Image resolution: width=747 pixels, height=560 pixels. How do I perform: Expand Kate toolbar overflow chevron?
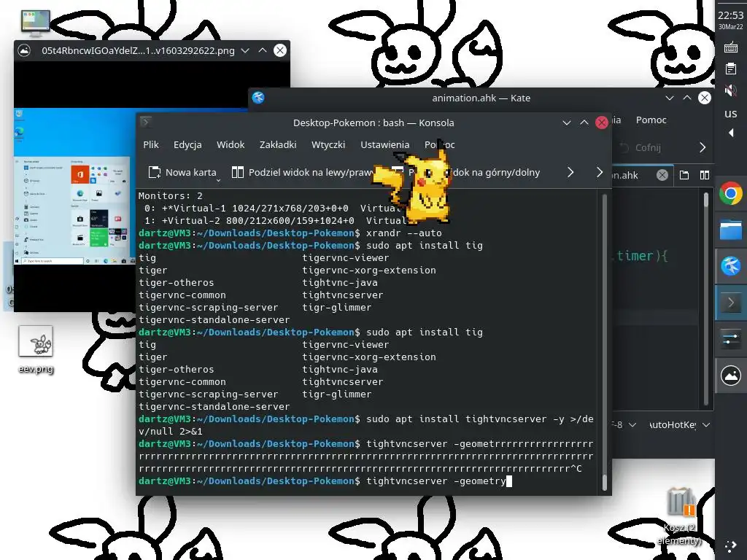tap(703, 147)
